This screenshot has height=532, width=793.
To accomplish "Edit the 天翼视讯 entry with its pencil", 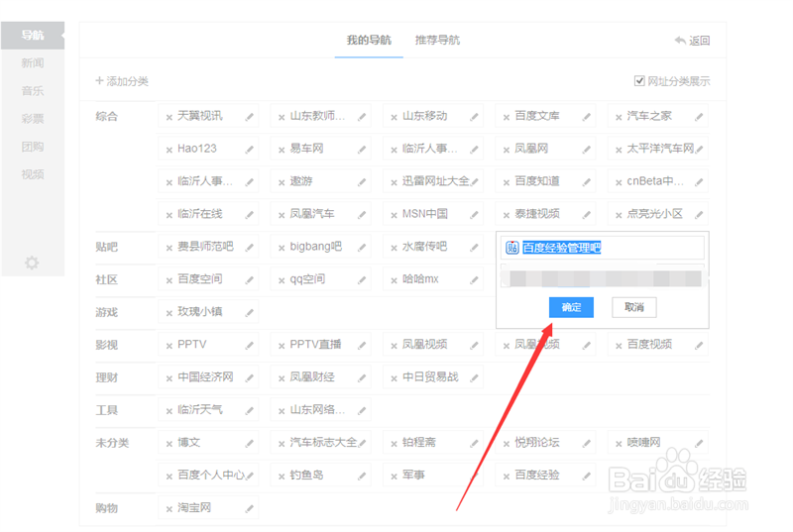I will (250, 117).
